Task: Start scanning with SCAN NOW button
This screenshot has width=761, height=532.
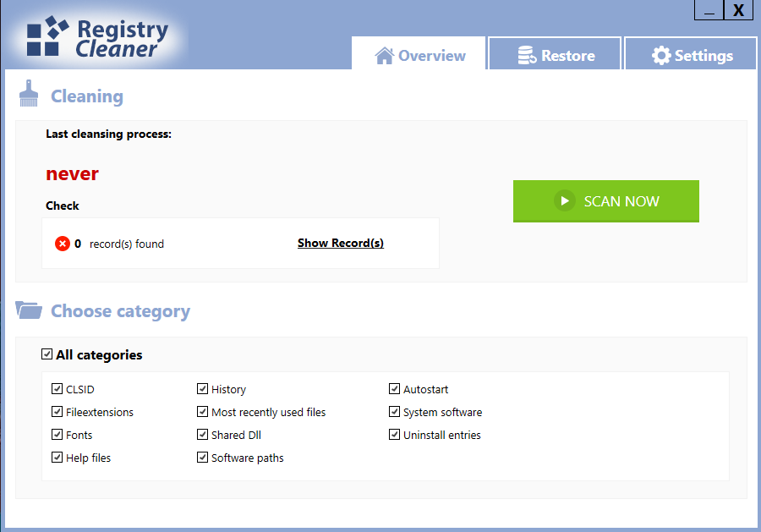Action: click(606, 201)
